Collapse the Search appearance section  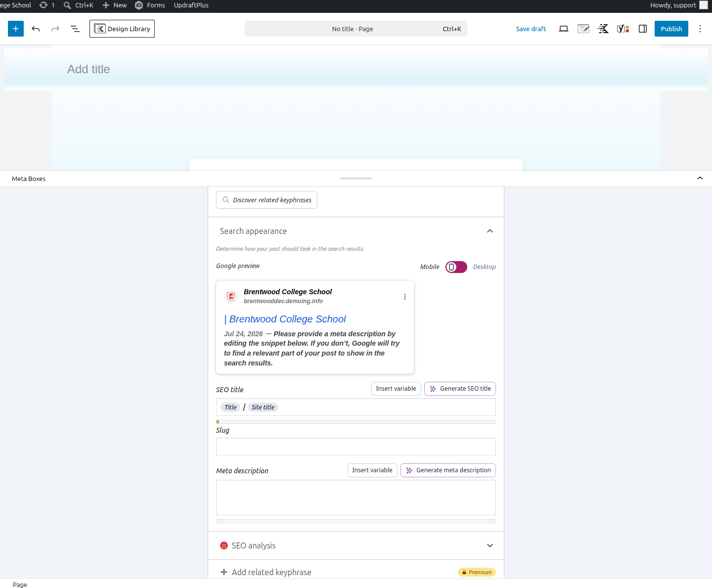[490, 231]
